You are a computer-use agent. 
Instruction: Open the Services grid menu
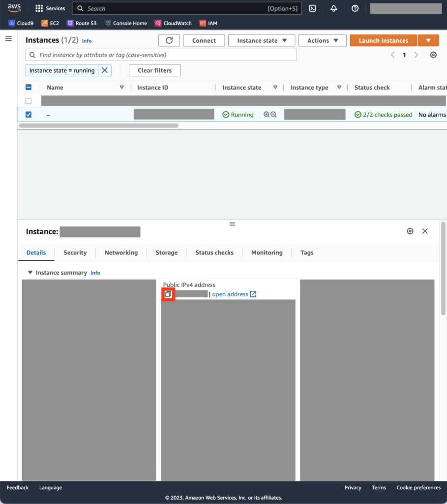(50, 8)
